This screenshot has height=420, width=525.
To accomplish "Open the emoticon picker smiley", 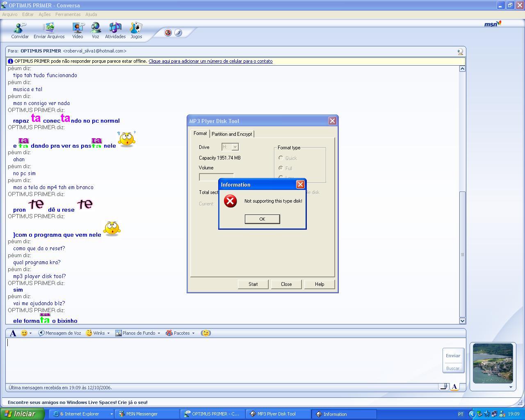I will [24, 333].
